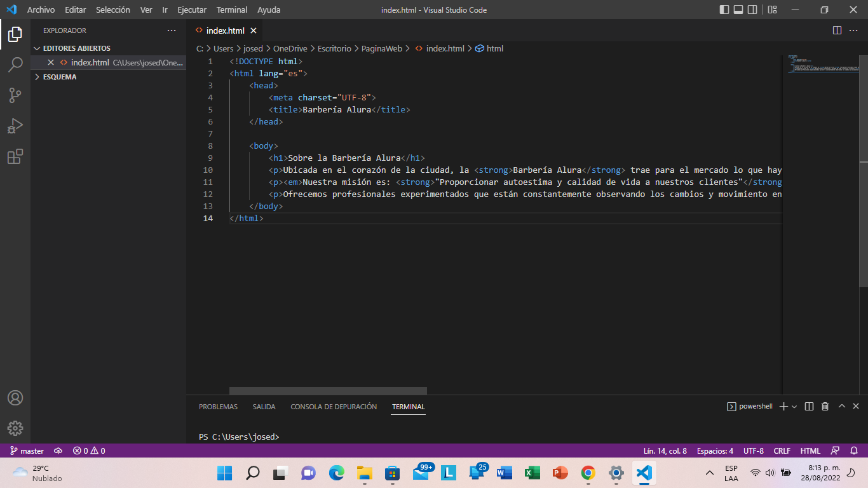Show hidden system tray icons chevron
This screenshot has height=488, width=868.
(x=710, y=473)
